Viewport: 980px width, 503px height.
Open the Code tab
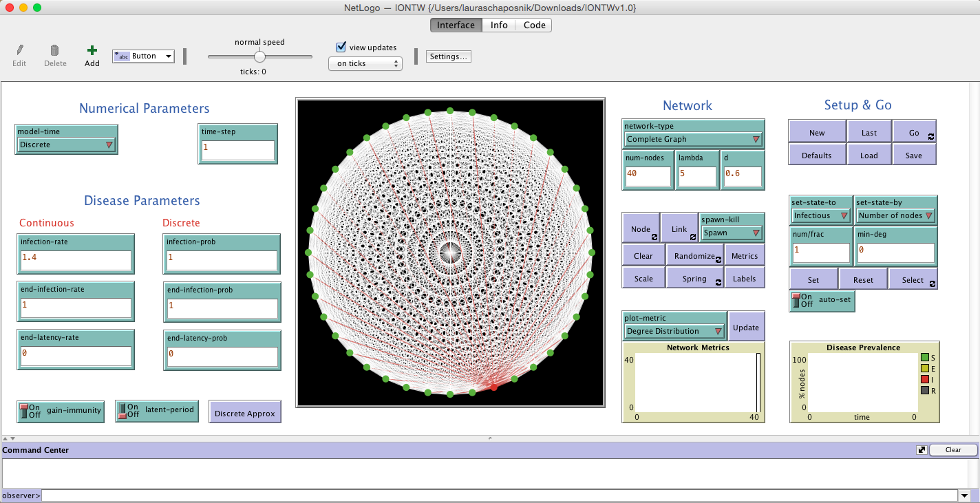point(534,25)
